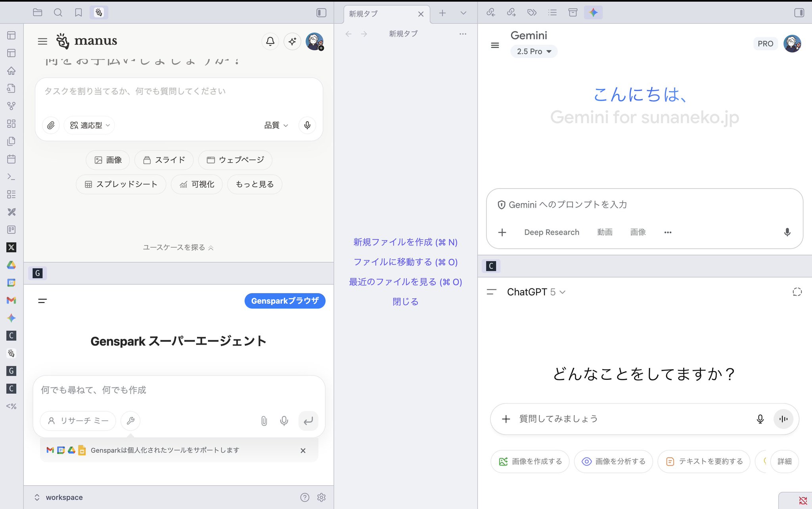Open the help icon next to settings

[304, 498]
